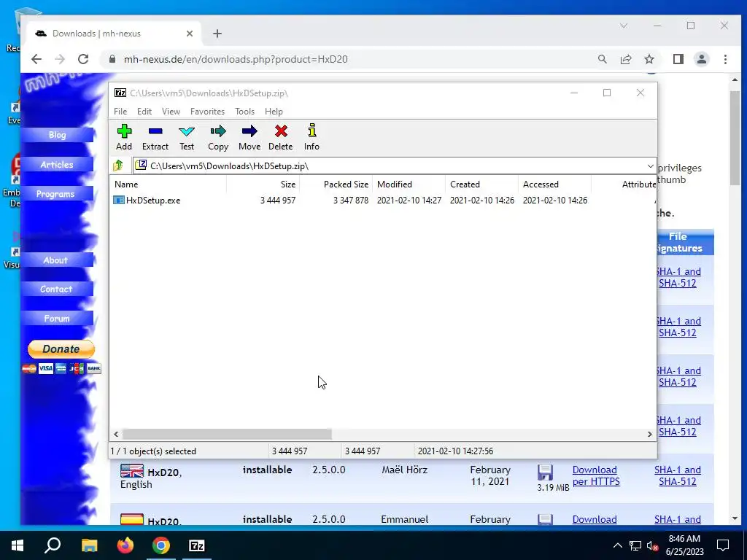Switch to 7-Zip taskbar icon
This screenshot has height=560, width=747.
(197, 545)
